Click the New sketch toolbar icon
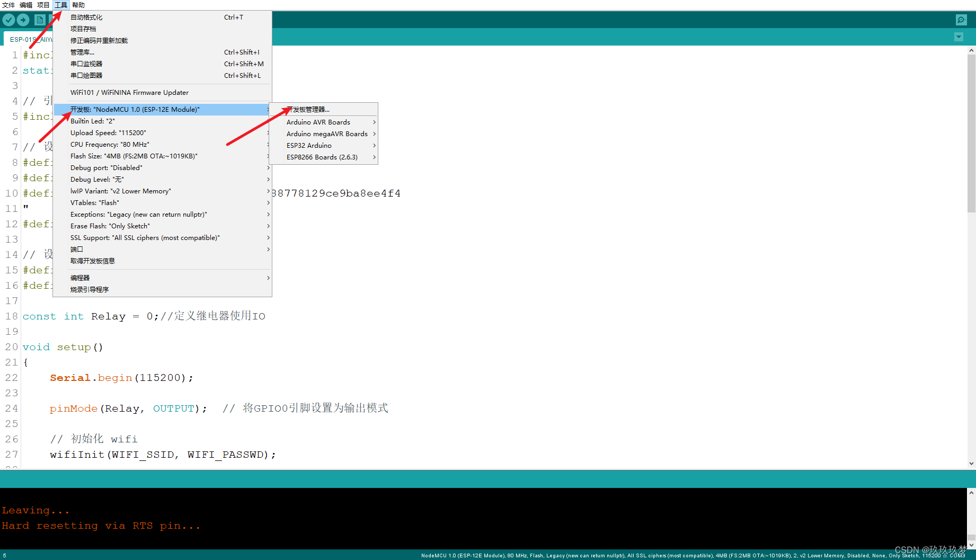The image size is (976, 560). pos(40,20)
